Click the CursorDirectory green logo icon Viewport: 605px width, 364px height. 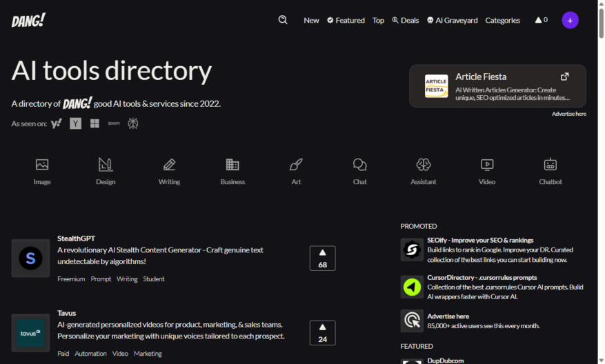click(412, 287)
